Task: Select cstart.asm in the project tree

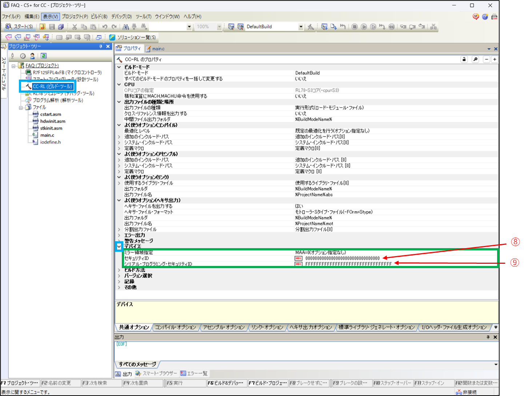Action: [51, 114]
